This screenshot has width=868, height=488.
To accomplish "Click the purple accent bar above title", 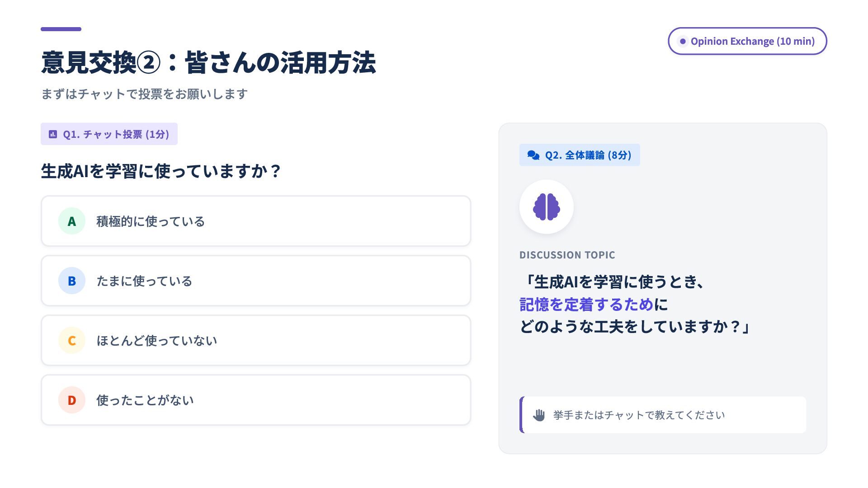I will tap(61, 29).
